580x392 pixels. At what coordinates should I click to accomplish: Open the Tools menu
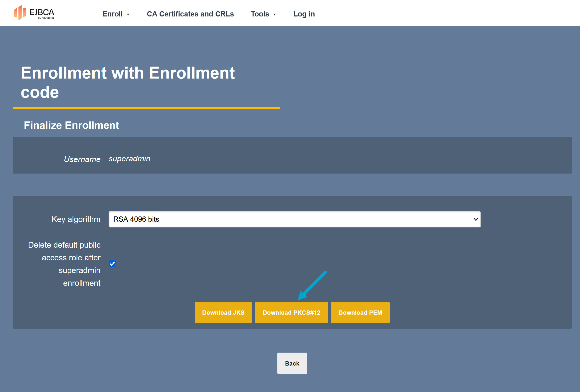pos(260,14)
